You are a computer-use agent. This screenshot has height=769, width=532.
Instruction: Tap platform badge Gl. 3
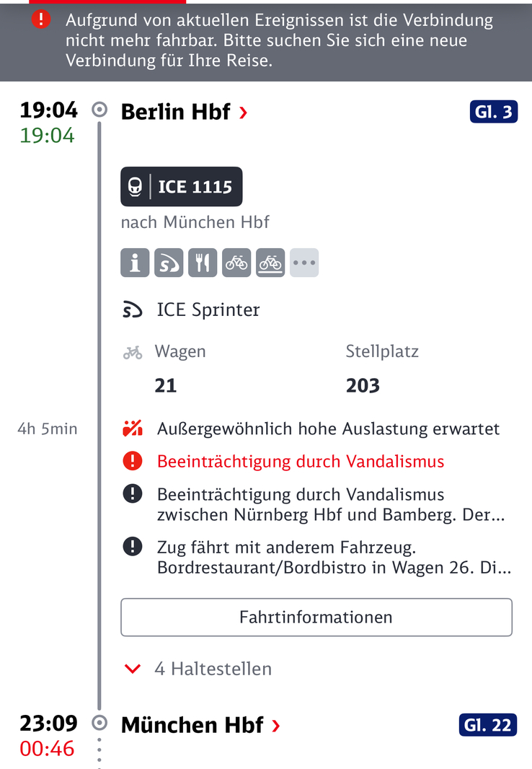(x=493, y=113)
